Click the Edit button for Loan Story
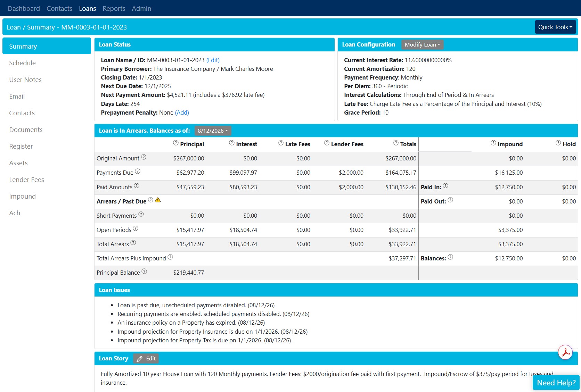Image resolution: width=581 pixels, height=392 pixels. tap(146, 359)
